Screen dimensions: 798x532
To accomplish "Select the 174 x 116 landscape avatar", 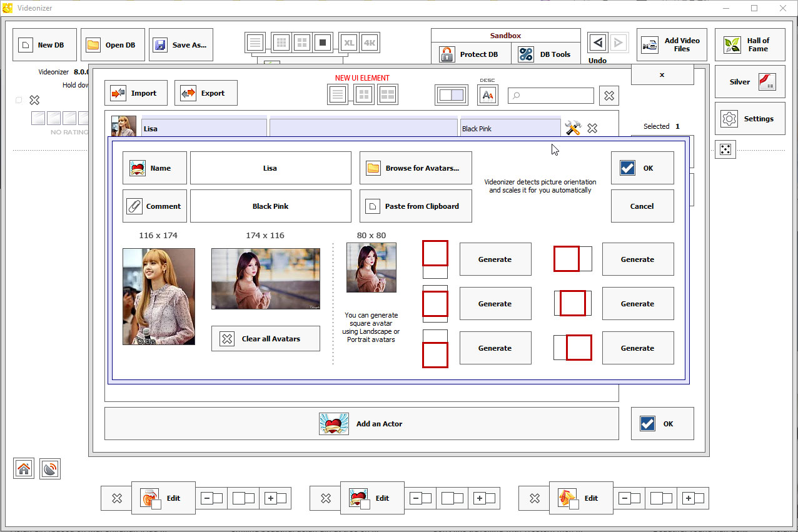I will point(266,278).
